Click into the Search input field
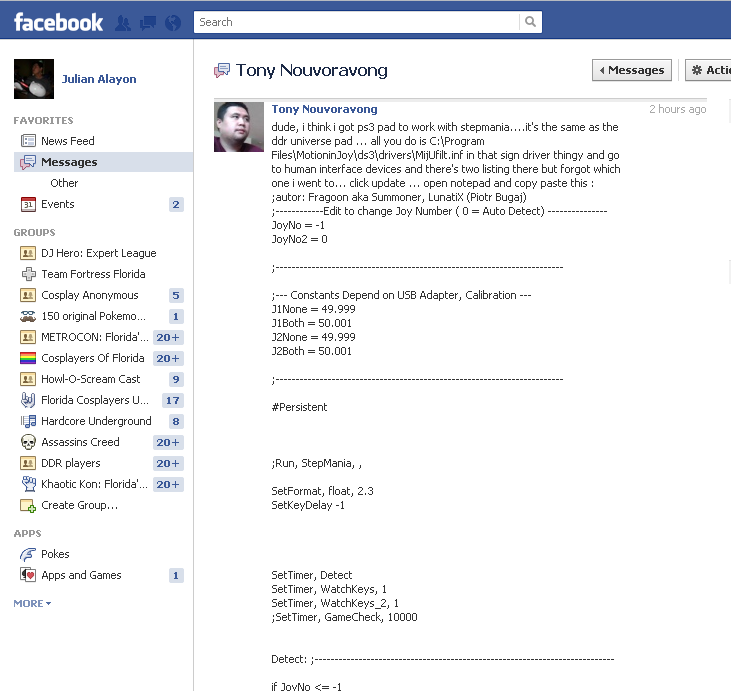The width and height of the screenshot is (731, 691). tap(357, 22)
